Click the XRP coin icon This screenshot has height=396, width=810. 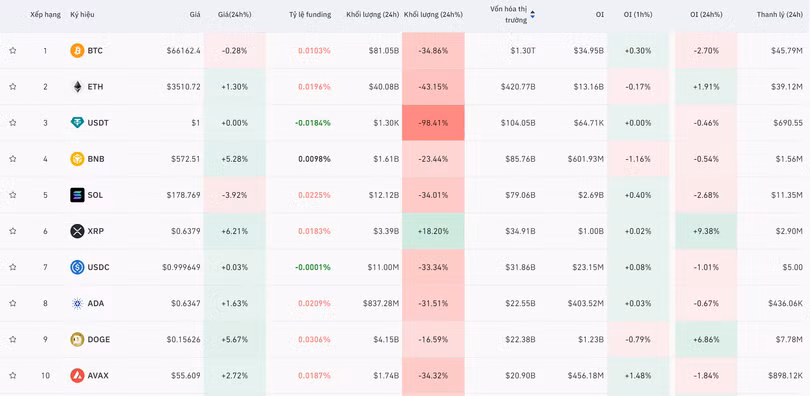pyautogui.click(x=77, y=231)
